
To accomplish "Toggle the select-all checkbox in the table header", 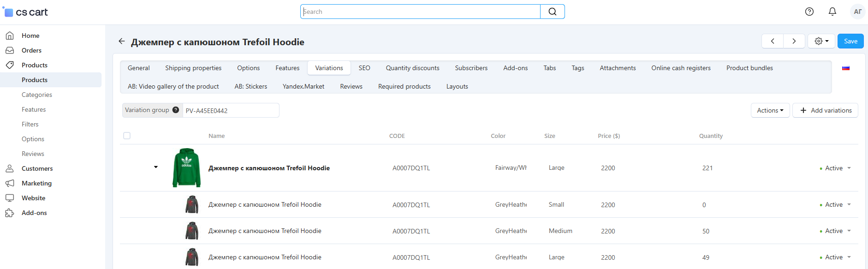I will pyautogui.click(x=127, y=136).
